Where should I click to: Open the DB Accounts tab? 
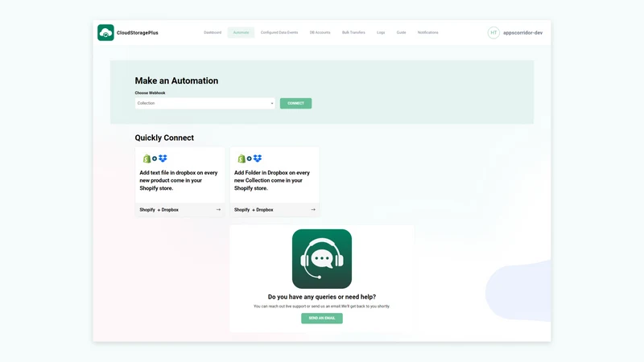320,32
